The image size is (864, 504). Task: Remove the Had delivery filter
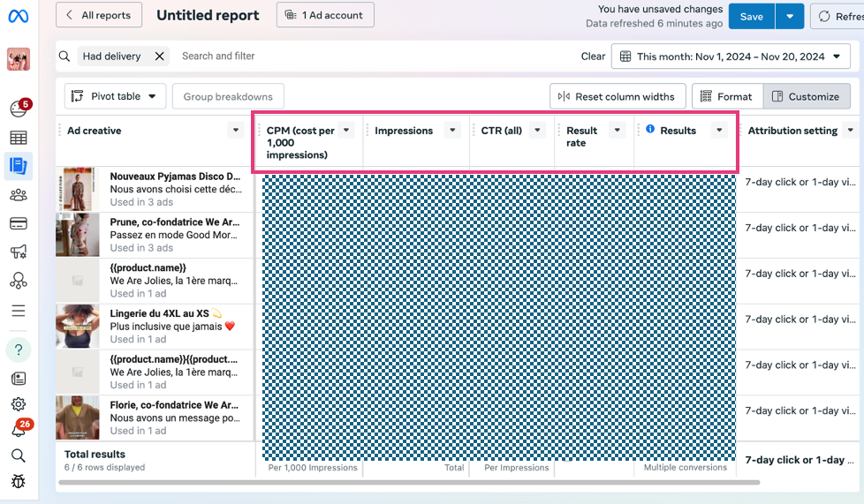(159, 56)
